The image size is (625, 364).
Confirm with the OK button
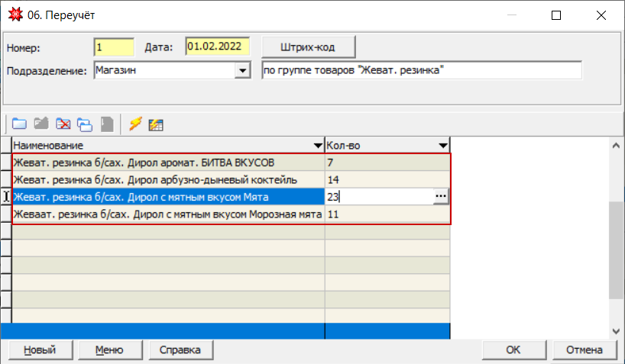[x=513, y=350]
